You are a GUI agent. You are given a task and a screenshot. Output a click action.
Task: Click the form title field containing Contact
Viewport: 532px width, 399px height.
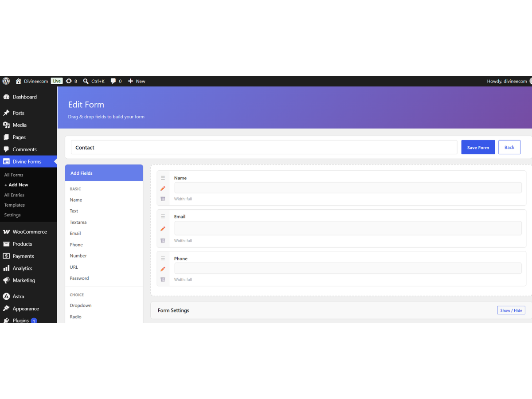pyautogui.click(x=264, y=148)
